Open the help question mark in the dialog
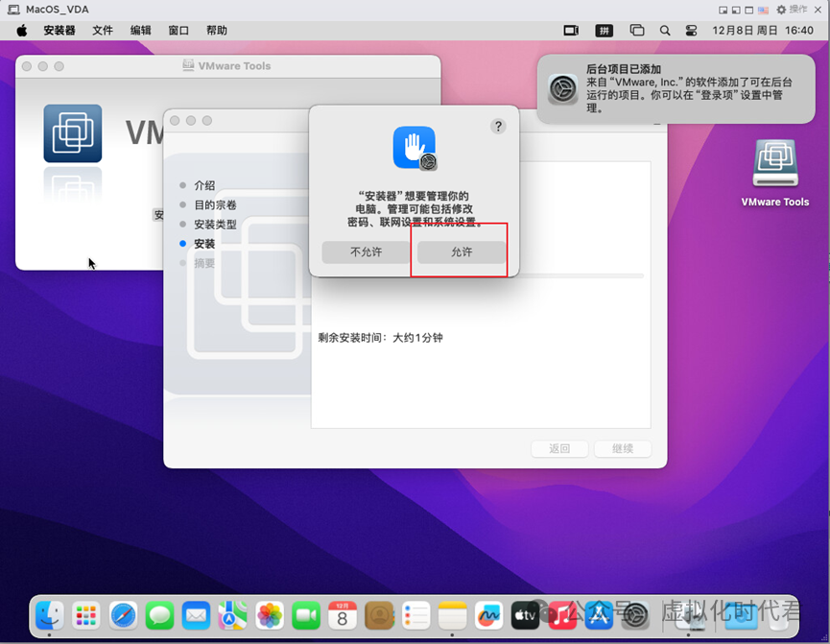Viewport: 830px width, 644px height. (498, 127)
